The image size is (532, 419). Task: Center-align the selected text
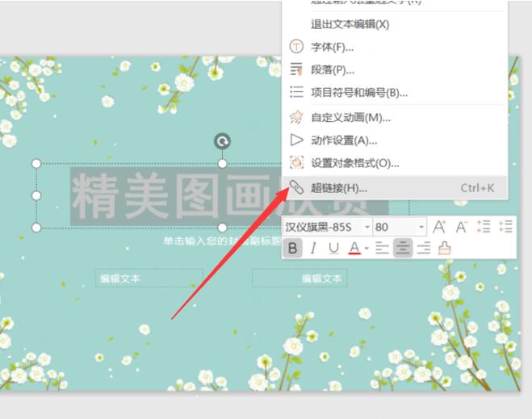[x=402, y=248]
